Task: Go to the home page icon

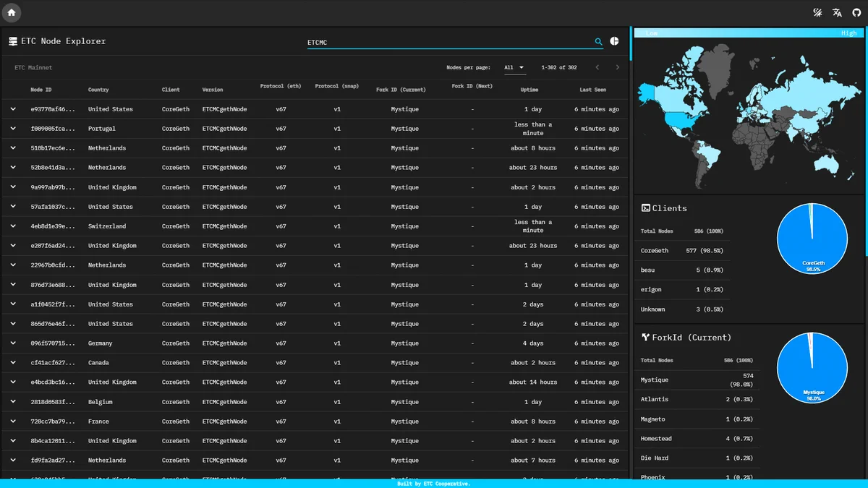Action: pos(12,12)
